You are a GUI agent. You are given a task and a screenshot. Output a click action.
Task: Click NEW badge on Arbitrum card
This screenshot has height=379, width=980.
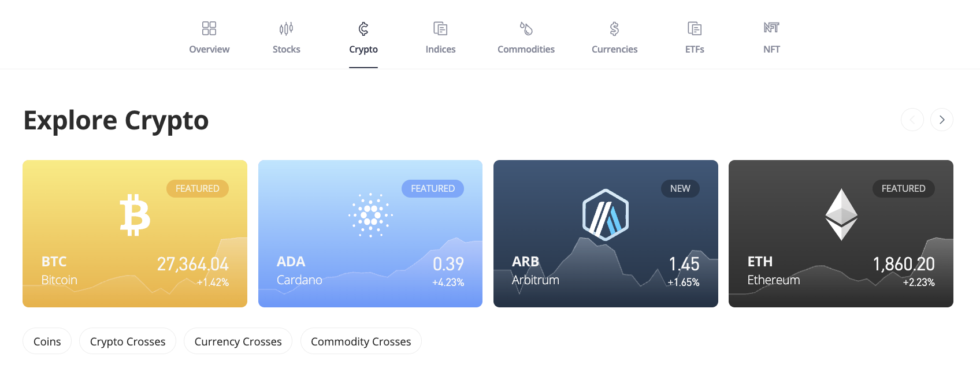[x=680, y=188]
